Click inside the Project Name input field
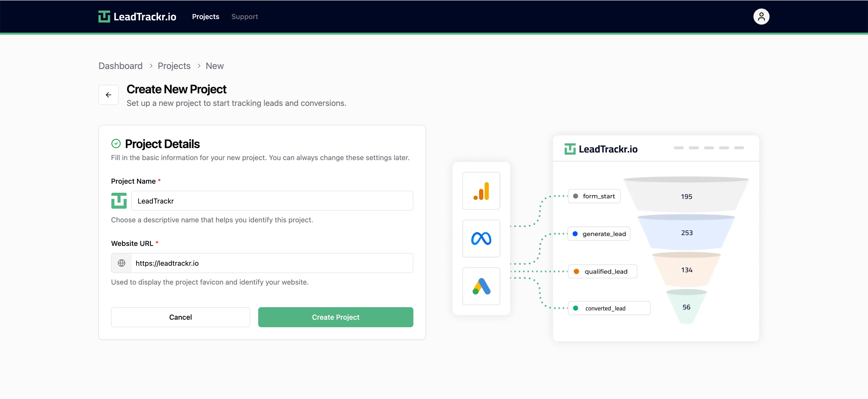Viewport: 868px width, 399px height. 272,201
